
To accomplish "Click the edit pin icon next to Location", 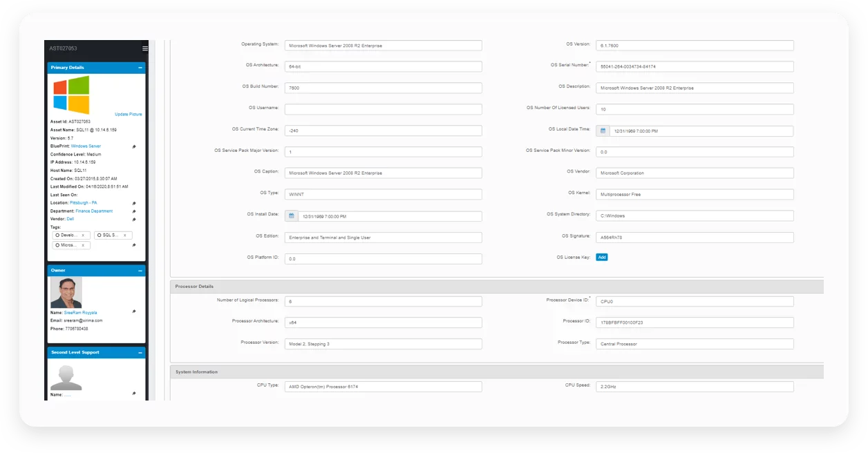I will [x=134, y=203].
